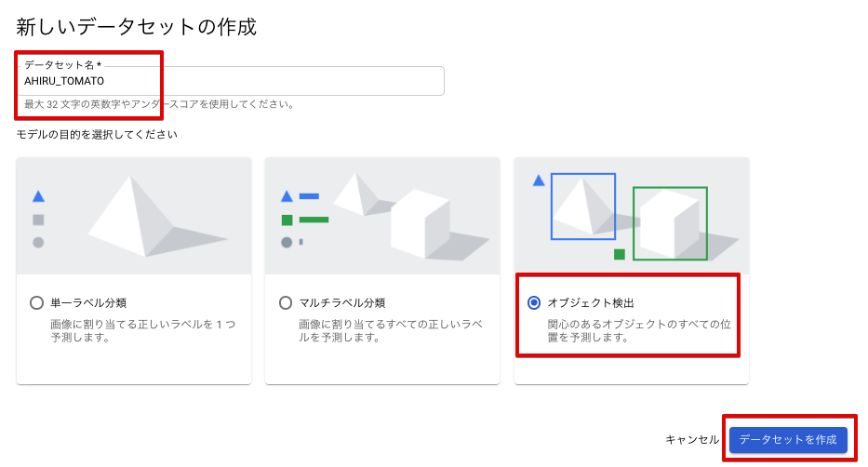Select the 単一ラベル分類 radio button

36,302
